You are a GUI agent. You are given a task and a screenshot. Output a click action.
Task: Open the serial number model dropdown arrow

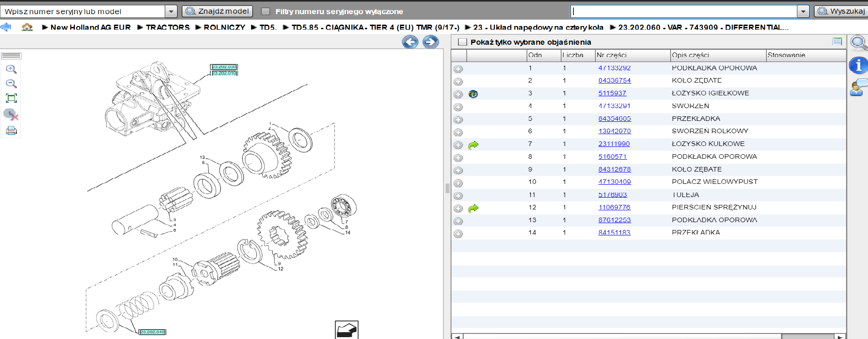point(171,11)
